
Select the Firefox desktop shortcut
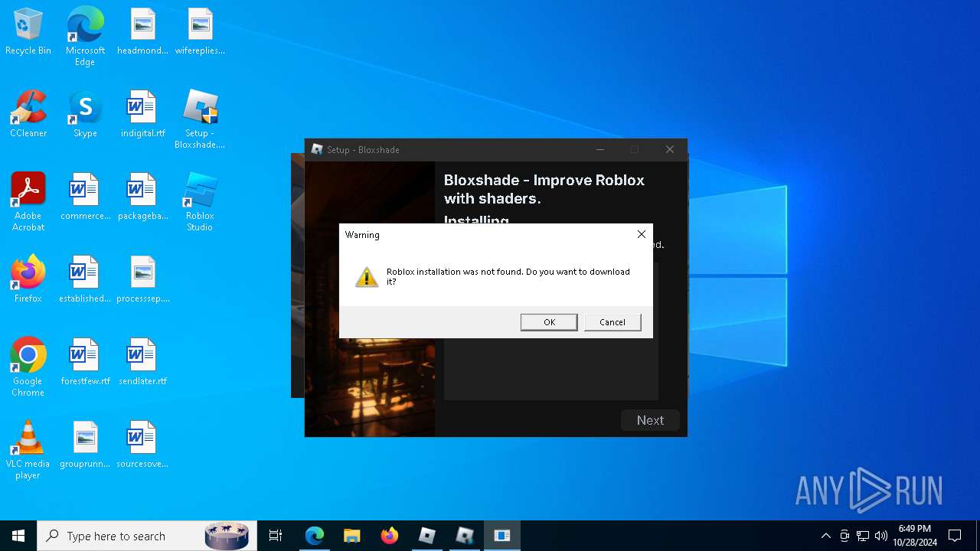point(28,280)
